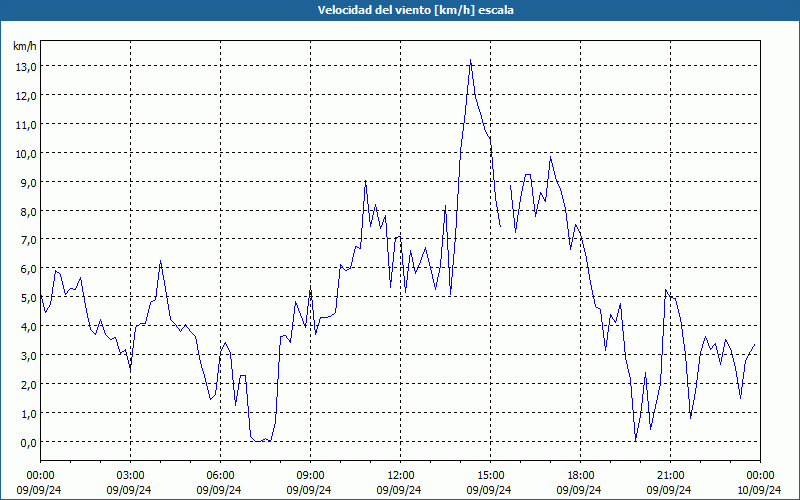Click the 18:00 time axis label
Screen dimensions: 800x500
click(x=581, y=476)
